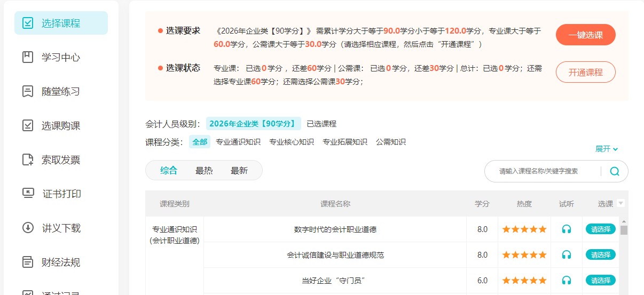Click course name 数字时代的会计职业道德
The width and height of the screenshot is (644, 295).
pyautogui.click(x=335, y=229)
